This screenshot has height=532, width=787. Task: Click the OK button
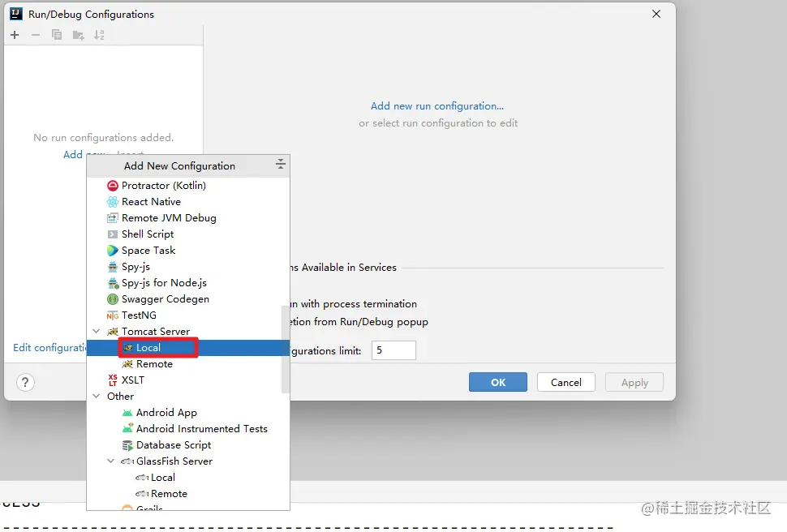pyautogui.click(x=498, y=383)
